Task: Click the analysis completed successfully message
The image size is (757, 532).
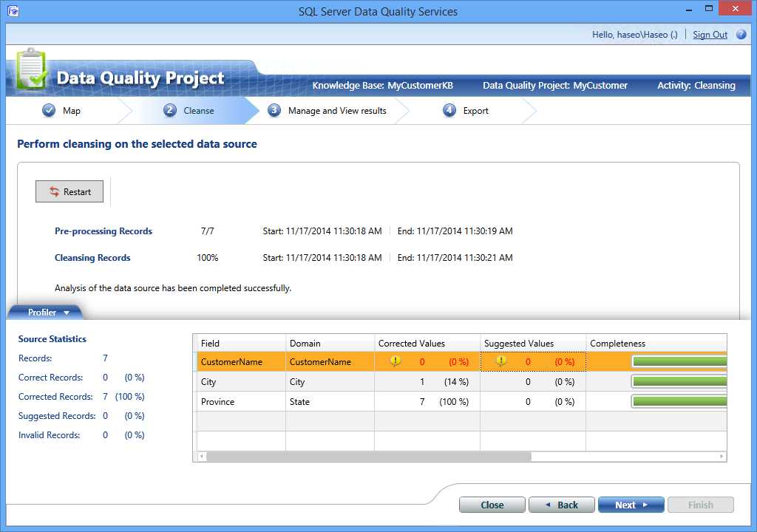Action: (x=173, y=287)
